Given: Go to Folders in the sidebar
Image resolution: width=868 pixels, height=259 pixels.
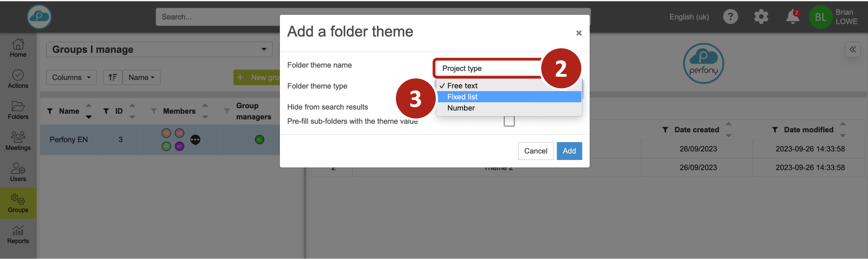Looking at the screenshot, I should pyautogui.click(x=18, y=110).
